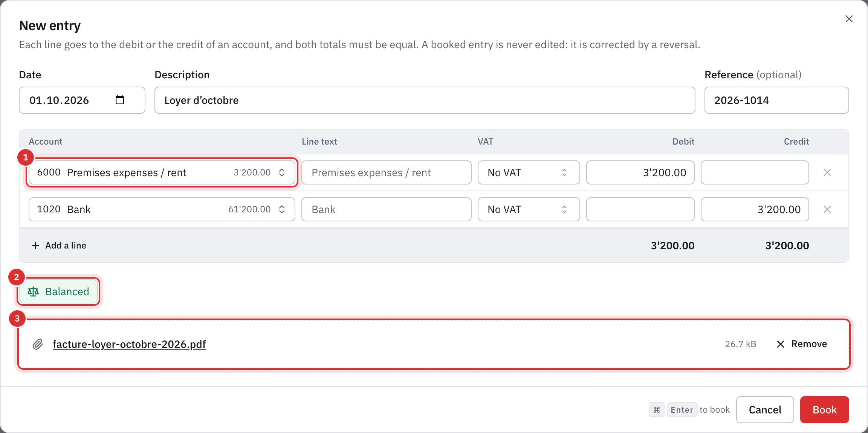The width and height of the screenshot is (868, 433).
Task: Click the 26.7 kB file size text
Action: point(740,344)
